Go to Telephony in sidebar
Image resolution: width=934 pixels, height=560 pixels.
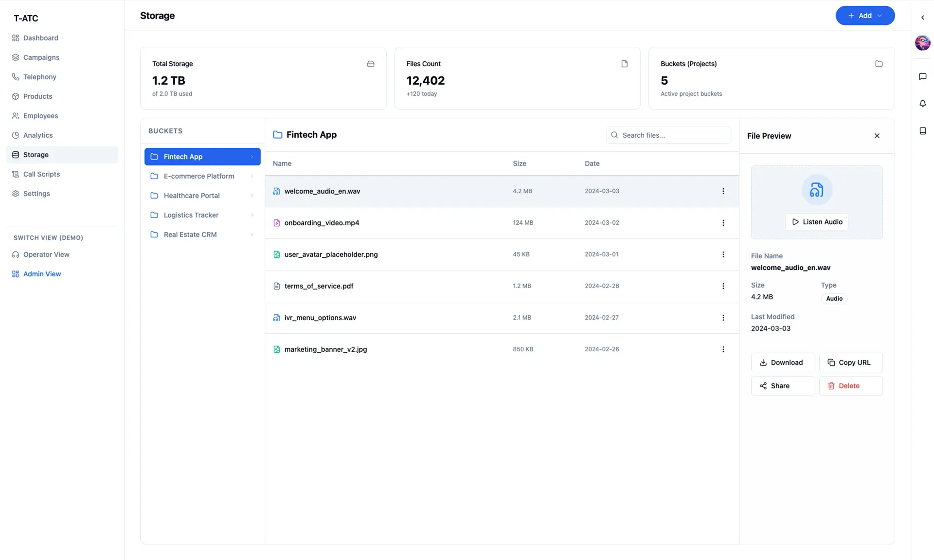pos(39,77)
